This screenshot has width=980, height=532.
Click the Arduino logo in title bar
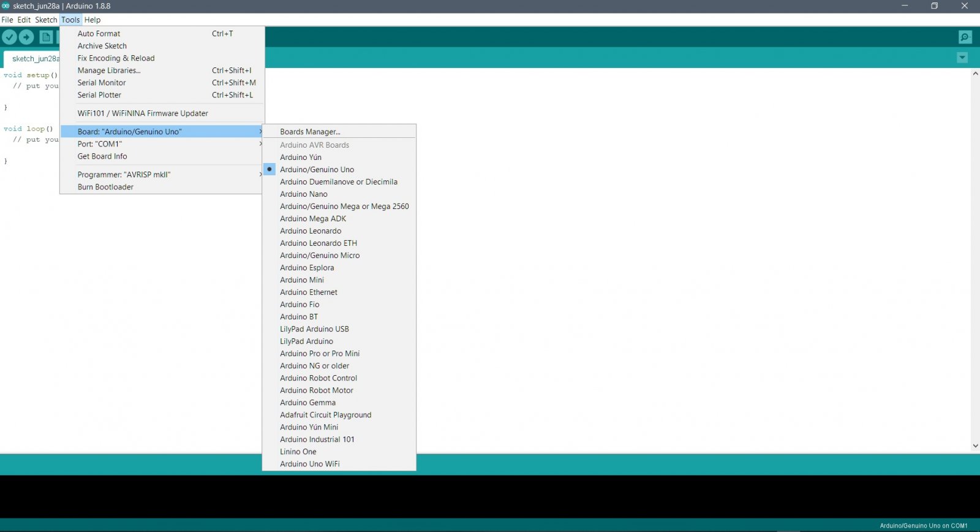[x=6, y=6]
